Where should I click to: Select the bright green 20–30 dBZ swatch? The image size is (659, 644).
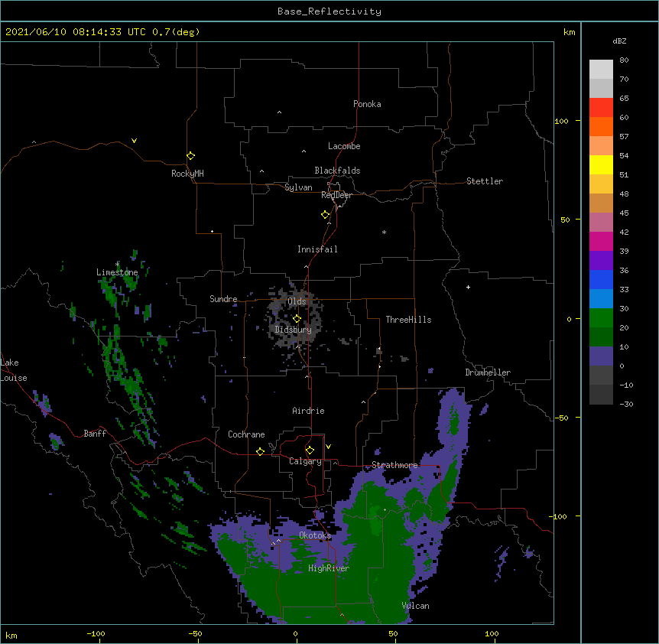pos(601,318)
